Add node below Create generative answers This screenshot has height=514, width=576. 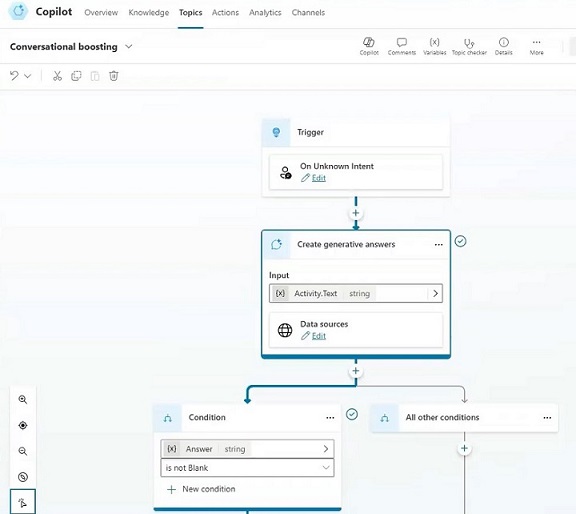point(356,371)
